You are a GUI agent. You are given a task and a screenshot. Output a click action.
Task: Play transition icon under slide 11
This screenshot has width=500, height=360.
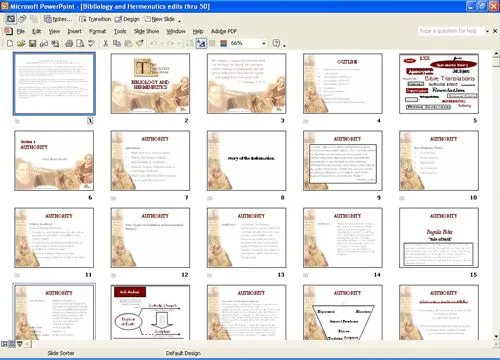[17, 275]
